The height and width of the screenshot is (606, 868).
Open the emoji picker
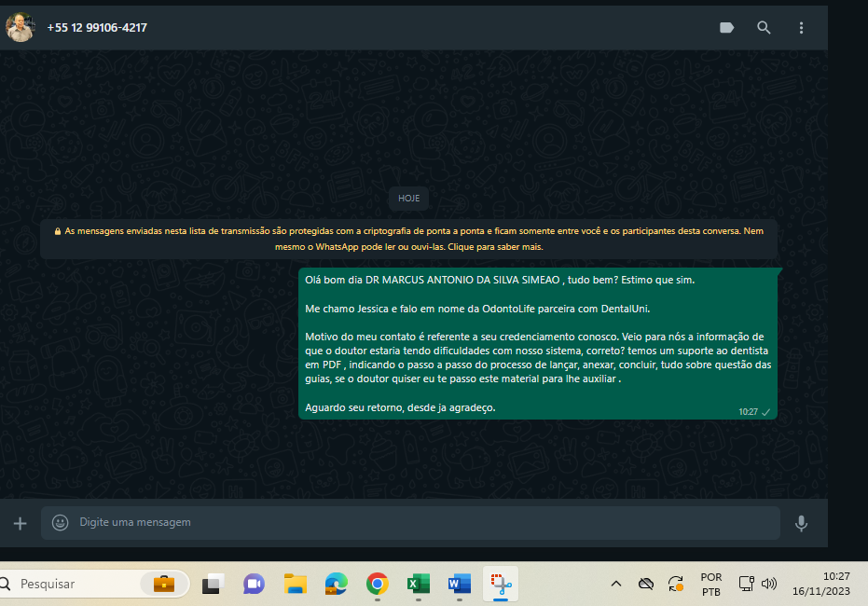tap(61, 523)
